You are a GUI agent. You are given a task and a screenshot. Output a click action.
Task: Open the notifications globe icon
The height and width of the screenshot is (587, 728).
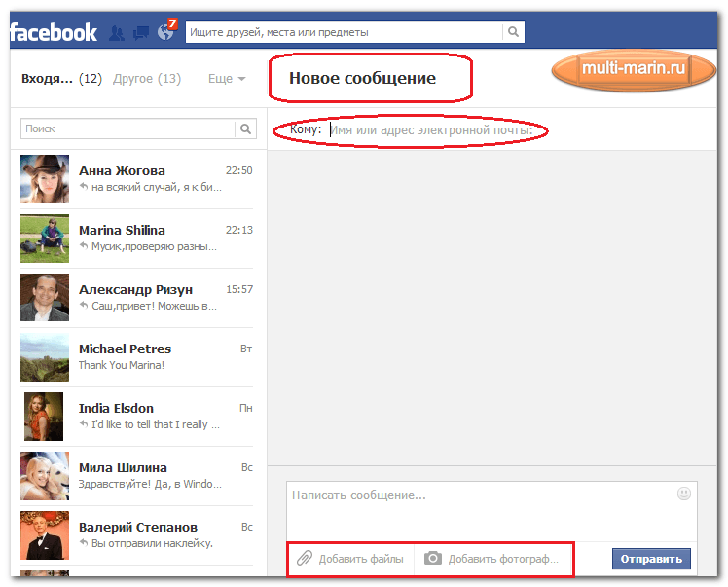[x=166, y=31]
